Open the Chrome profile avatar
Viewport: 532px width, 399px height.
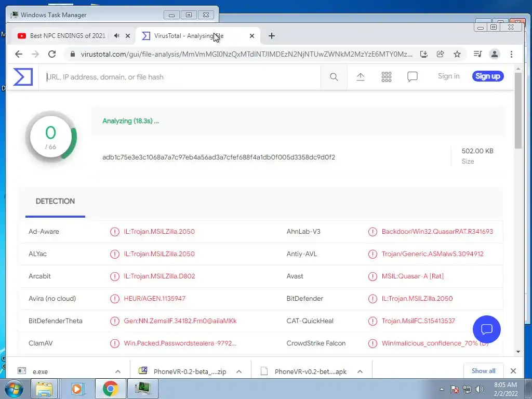point(495,54)
